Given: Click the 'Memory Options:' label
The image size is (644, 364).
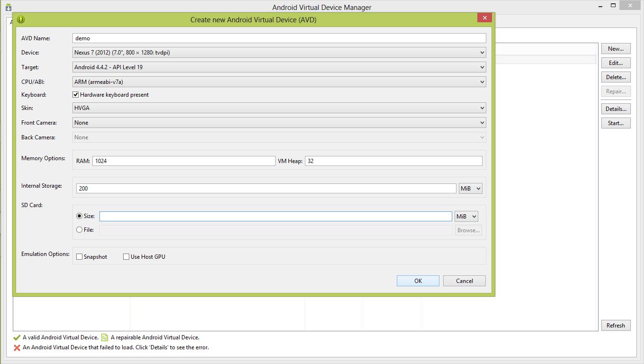Looking at the screenshot, I should [x=43, y=158].
